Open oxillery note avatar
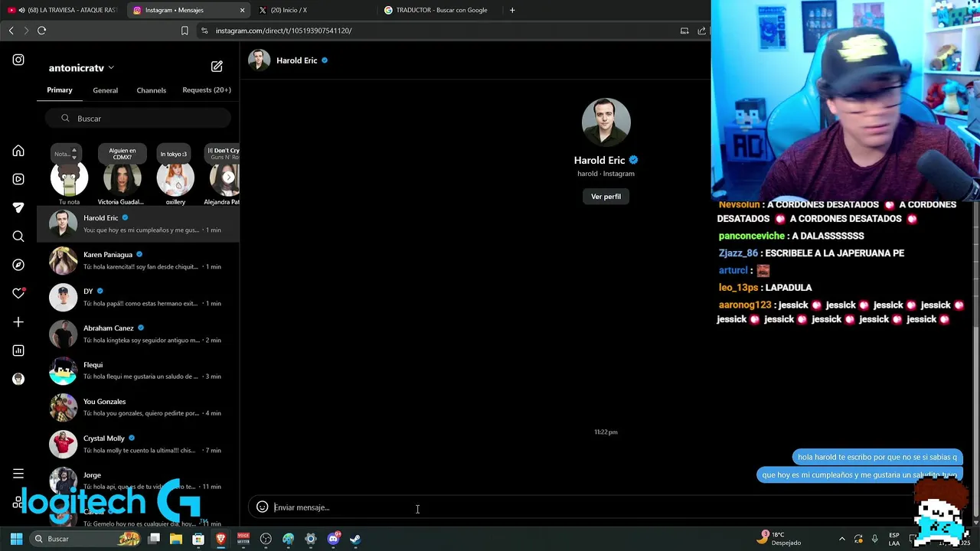This screenshot has height=551, width=980. pos(175,178)
